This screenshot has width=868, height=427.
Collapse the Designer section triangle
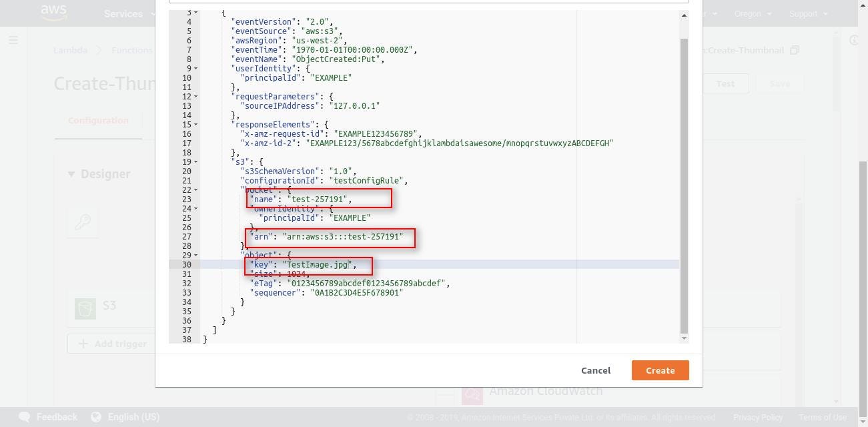point(71,174)
